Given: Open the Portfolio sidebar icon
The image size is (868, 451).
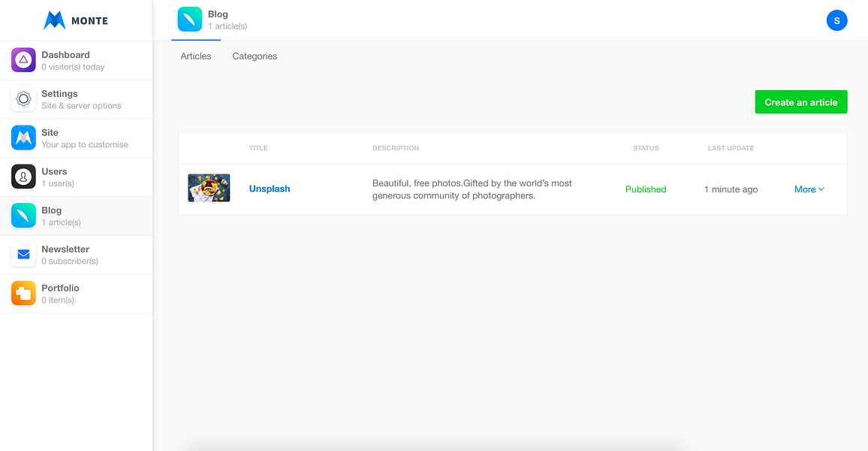Looking at the screenshot, I should coord(23,293).
